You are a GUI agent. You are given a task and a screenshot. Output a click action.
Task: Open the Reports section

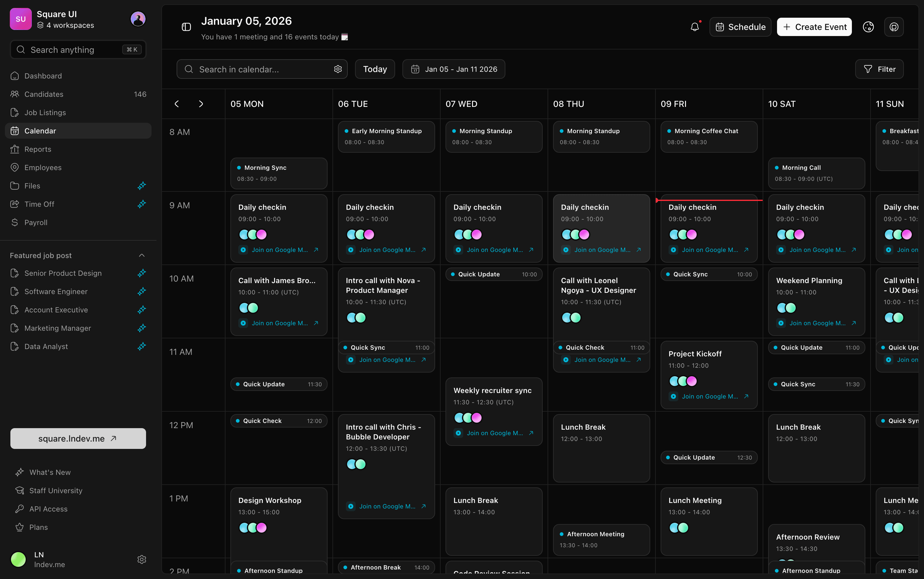[x=38, y=149]
